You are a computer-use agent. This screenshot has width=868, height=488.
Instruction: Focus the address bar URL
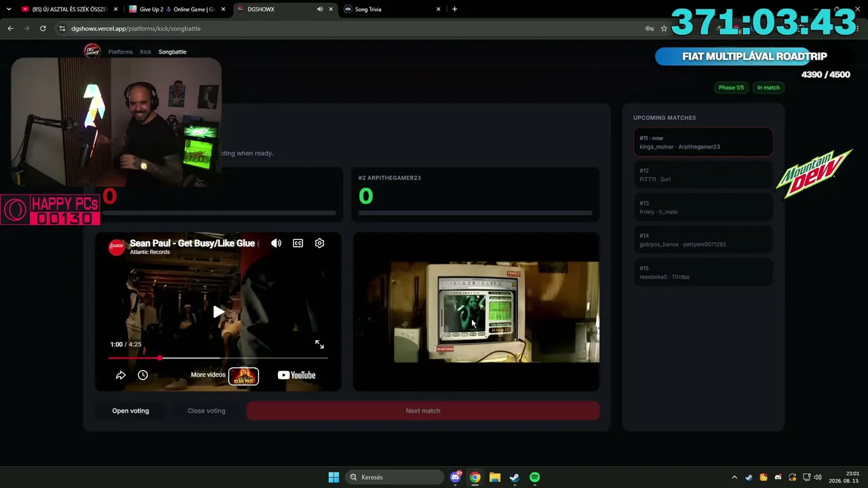click(x=136, y=28)
